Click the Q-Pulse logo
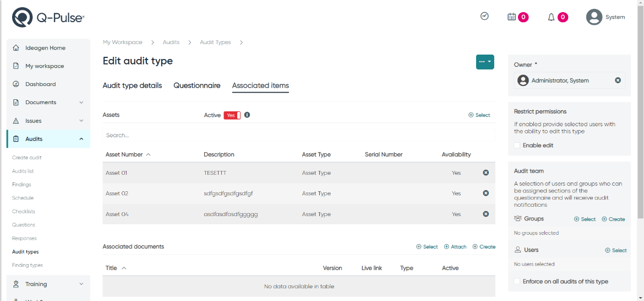 tap(48, 17)
